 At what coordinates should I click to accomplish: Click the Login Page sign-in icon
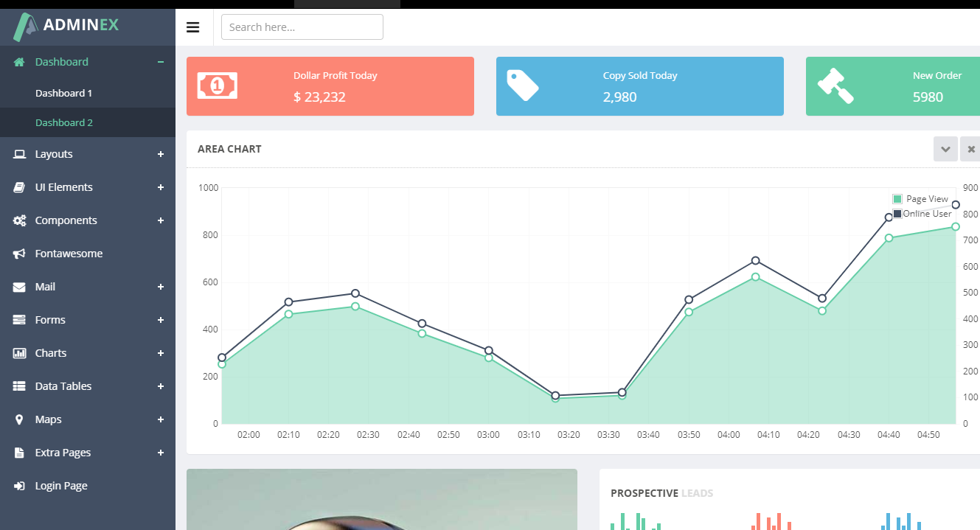coord(19,486)
